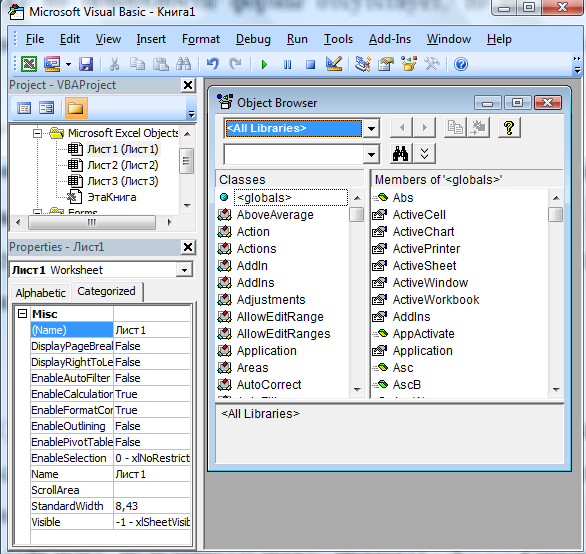Toggle Design Mode icon
This screenshot has height=554, width=586.
point(334,64)
